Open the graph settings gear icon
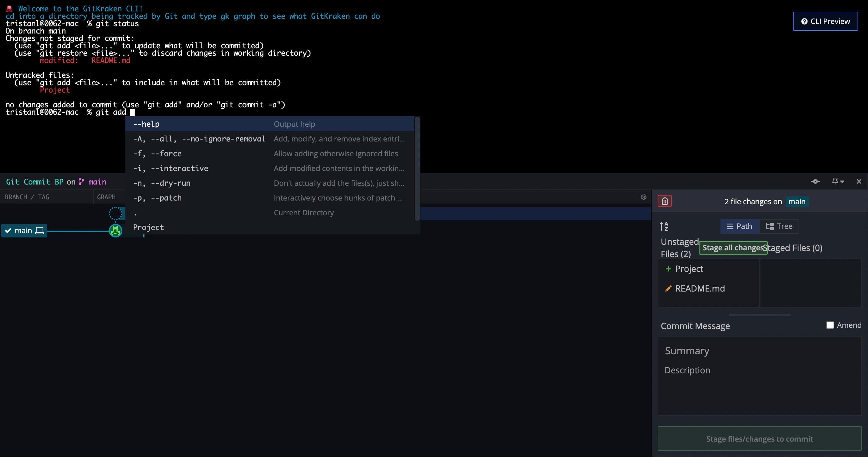 click(643, 197)
